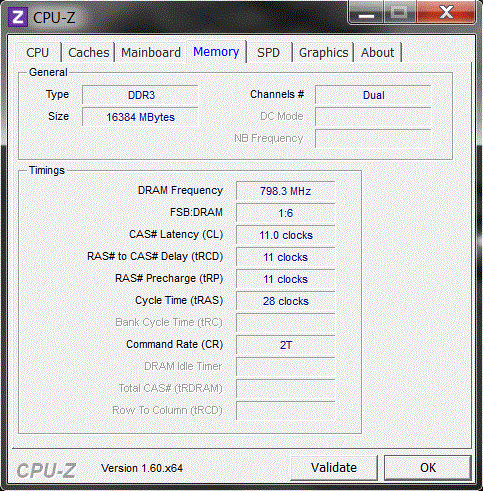Click the Dual channels value field
Image resolution: width=483 pixels, height=491 pixels.
tap(373, 95)
